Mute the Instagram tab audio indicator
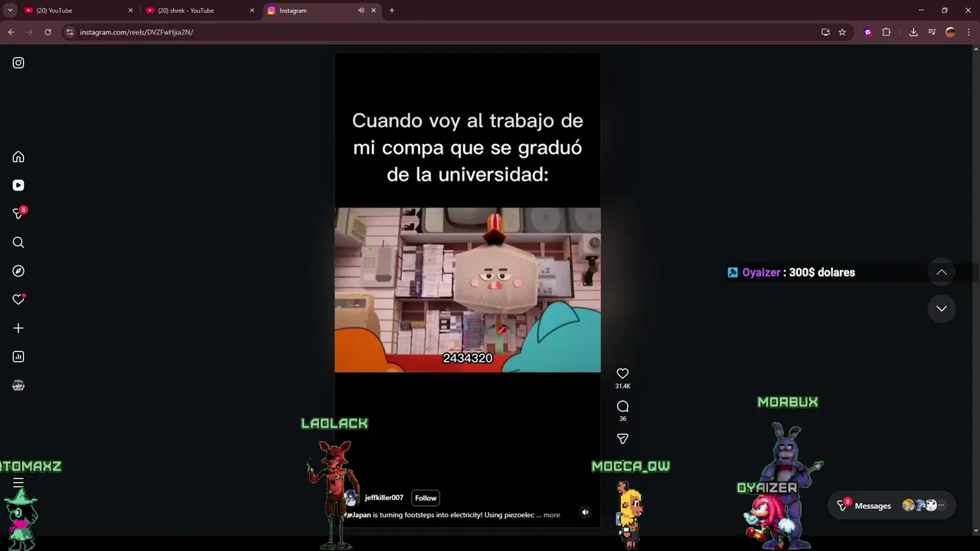The height and width of the screenshot is (551, 980). click(x=361, y=11)
